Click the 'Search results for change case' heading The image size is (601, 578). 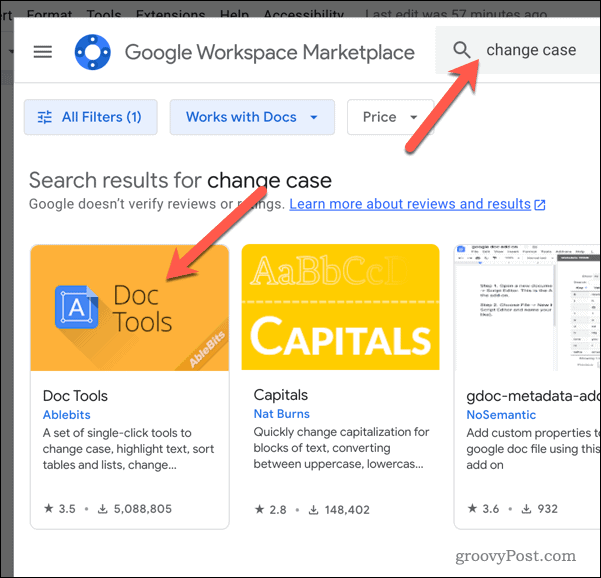point(180,180)
